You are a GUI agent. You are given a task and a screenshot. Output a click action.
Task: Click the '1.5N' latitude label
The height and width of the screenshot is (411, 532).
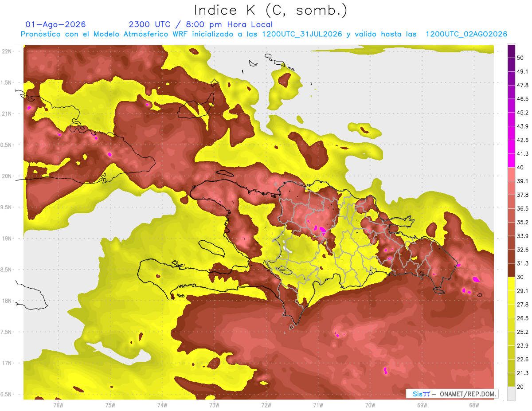click(7, 82)
